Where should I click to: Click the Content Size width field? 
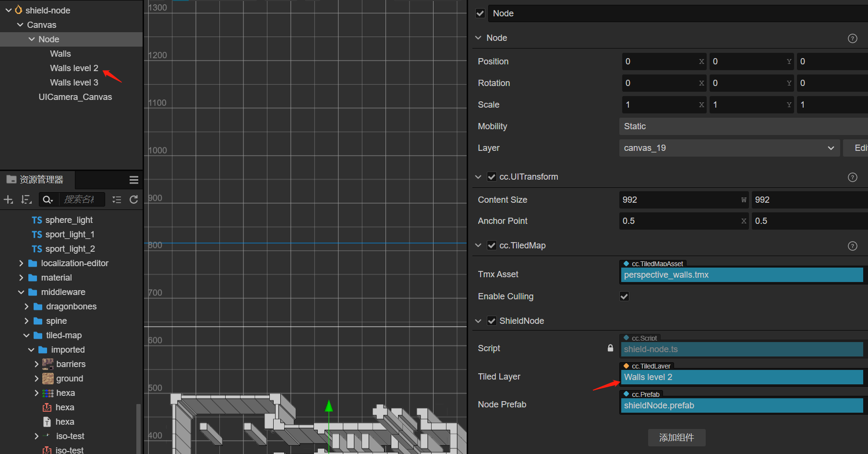[684, 200]
